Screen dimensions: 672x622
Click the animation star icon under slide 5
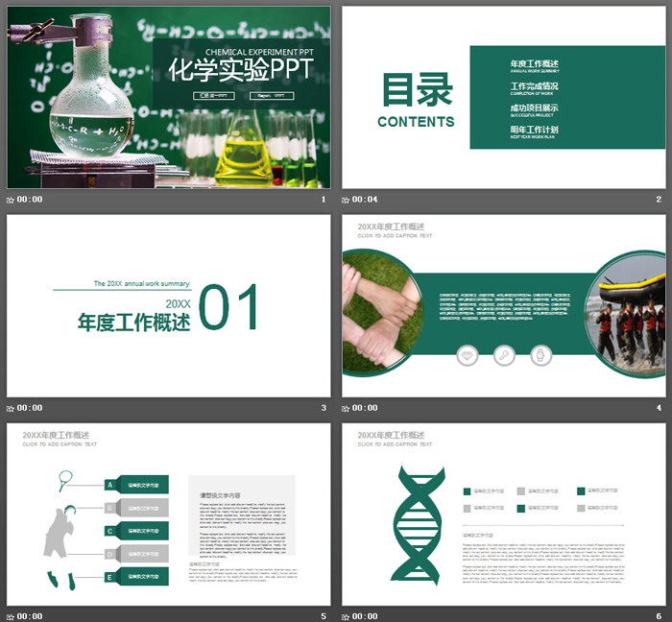[11, 617]
